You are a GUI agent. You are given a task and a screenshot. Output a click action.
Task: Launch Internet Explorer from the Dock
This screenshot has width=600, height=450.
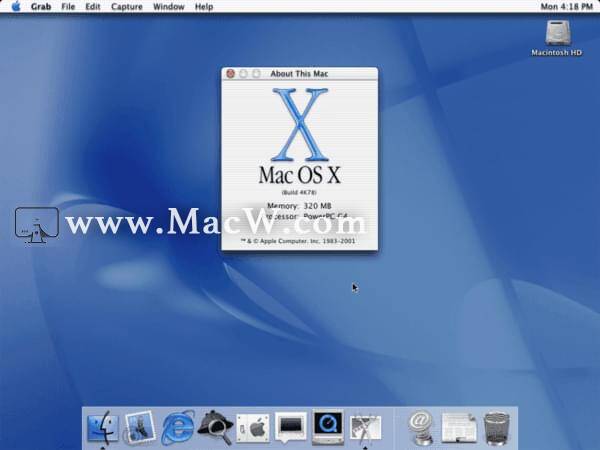[x=178, y=428]
